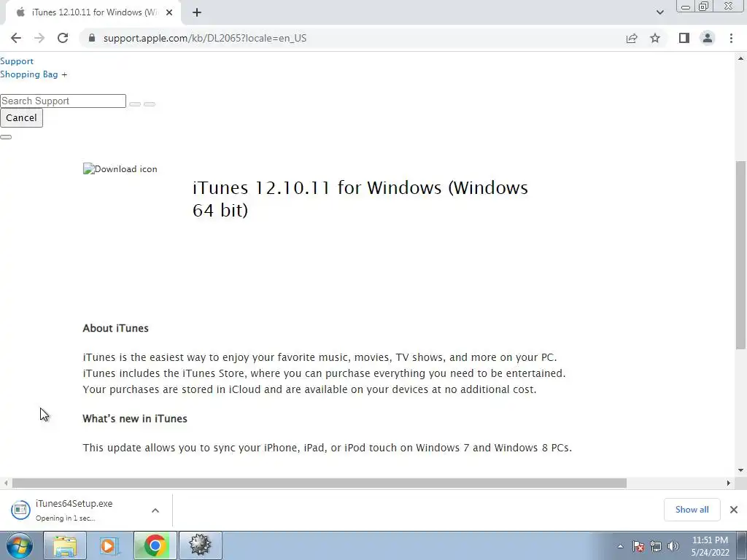Click the vertical scrollbar up arrow
The height and width of the screenshot is (560, 747).
[x=740, y=58]
